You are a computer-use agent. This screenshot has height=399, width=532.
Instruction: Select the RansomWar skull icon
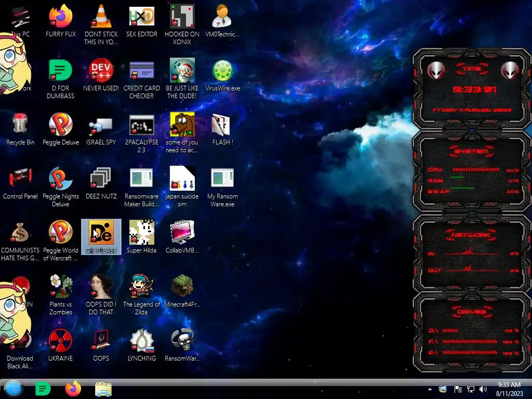[x=182, y=340]
